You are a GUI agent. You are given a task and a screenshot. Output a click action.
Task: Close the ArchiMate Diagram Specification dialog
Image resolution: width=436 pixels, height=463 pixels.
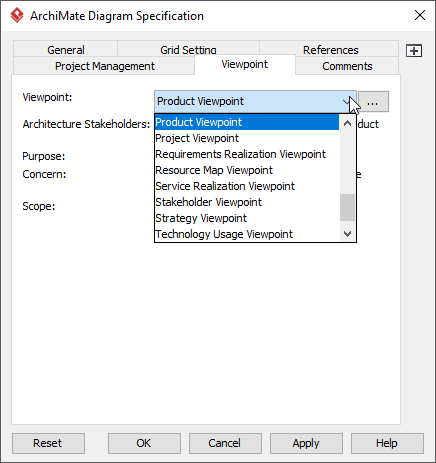pos(419,15)
